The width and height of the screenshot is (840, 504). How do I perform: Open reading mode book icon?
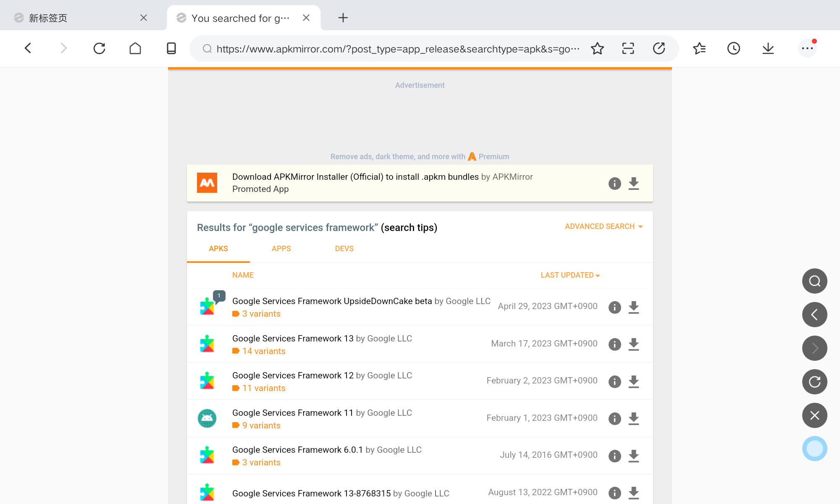(171, 49)
